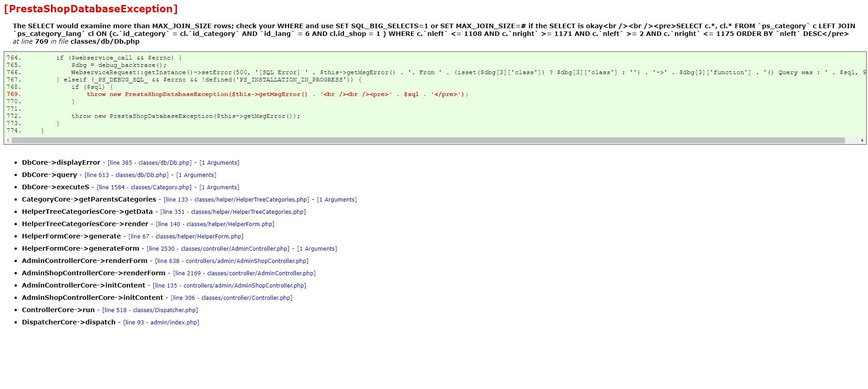Show arguments for DbCore->executeS
Image resolution: width=868 pixels, height=389 pixels.
point(219,187)
